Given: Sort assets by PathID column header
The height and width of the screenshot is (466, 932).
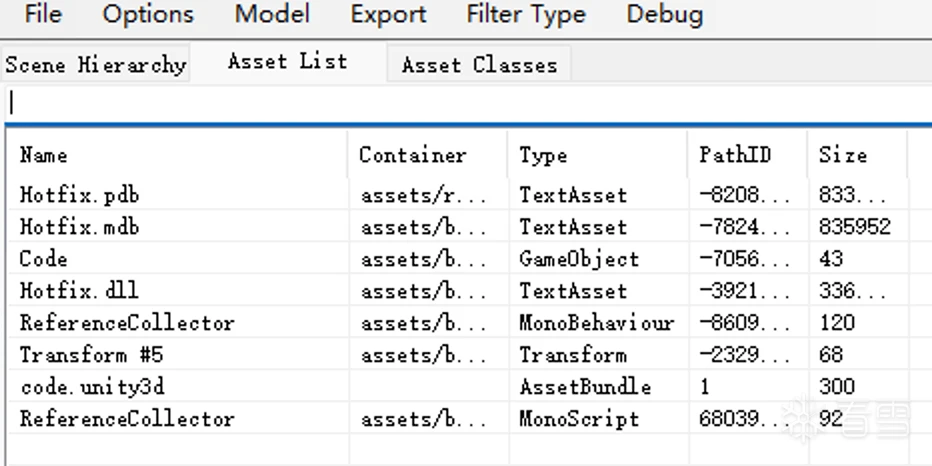Looking at the screenshot, I should [x=748, y=155].
